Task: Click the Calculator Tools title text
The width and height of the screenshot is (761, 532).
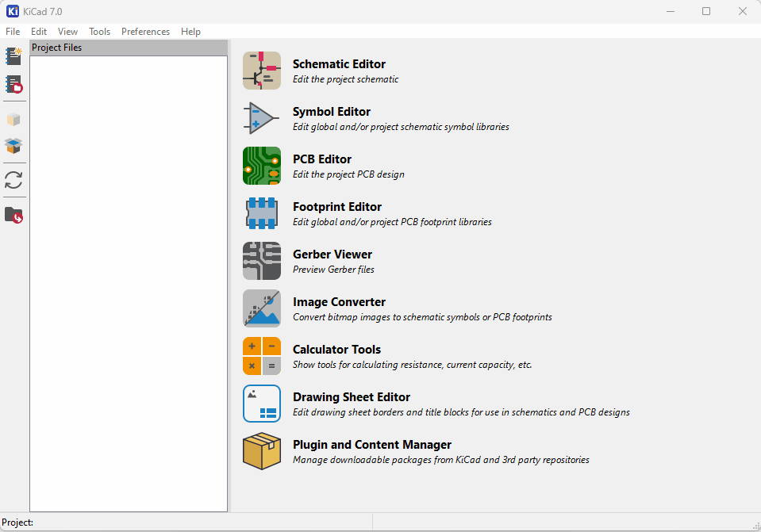Action: click(336, 349)
